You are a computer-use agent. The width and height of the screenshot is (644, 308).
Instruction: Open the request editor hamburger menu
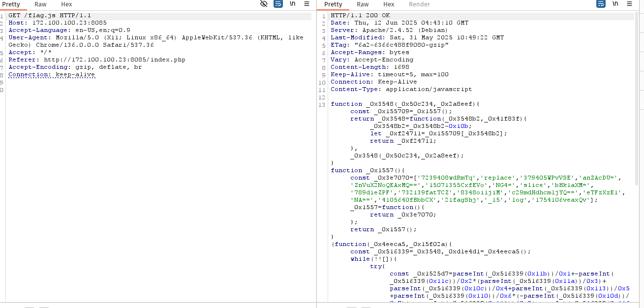307,4
